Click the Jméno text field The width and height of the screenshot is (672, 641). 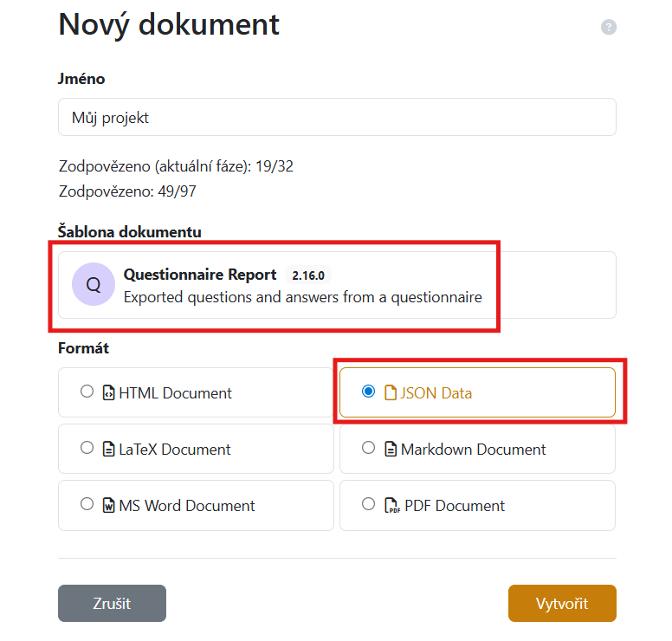coord(337,117)
